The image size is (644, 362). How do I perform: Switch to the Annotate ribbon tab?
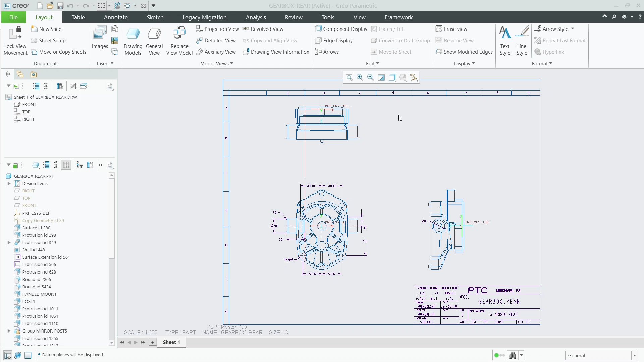click(x=116, y=17)
